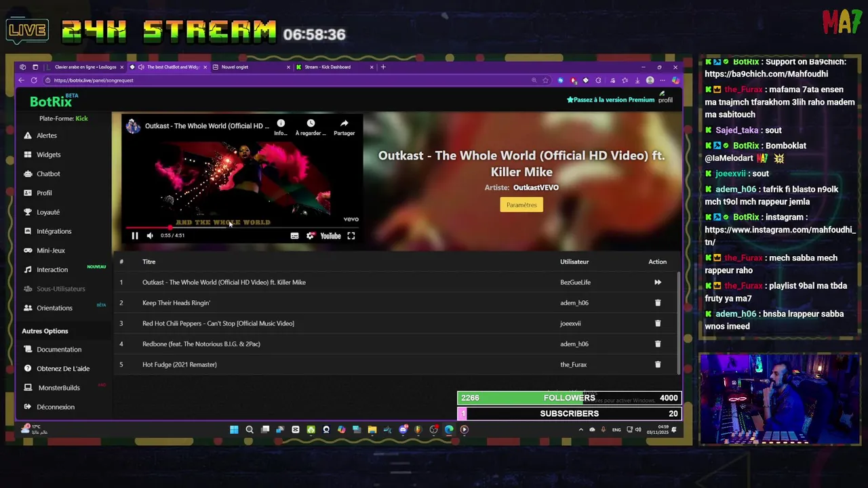
Task: Open Interaction in the sidebar
Action: coord(52,270)
